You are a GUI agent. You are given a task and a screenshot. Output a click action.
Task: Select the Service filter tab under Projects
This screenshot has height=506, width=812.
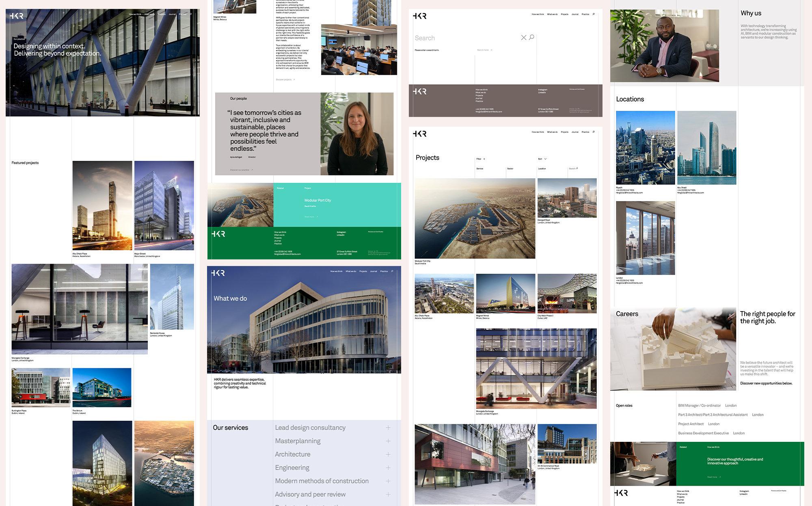coord(479,169)
